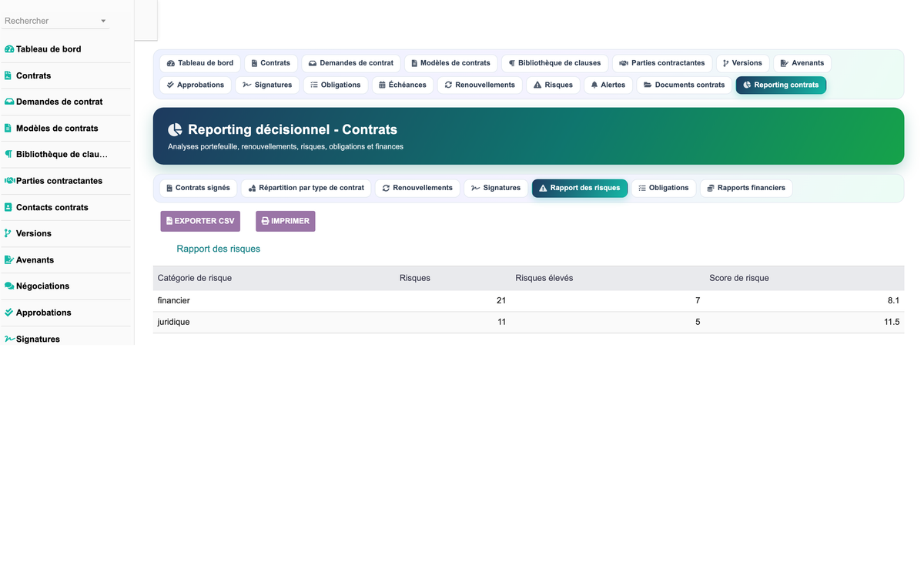This screenshot has height=572, width=924.
Task: Open the report-level Signatures tab
Action: pos(496,188)
